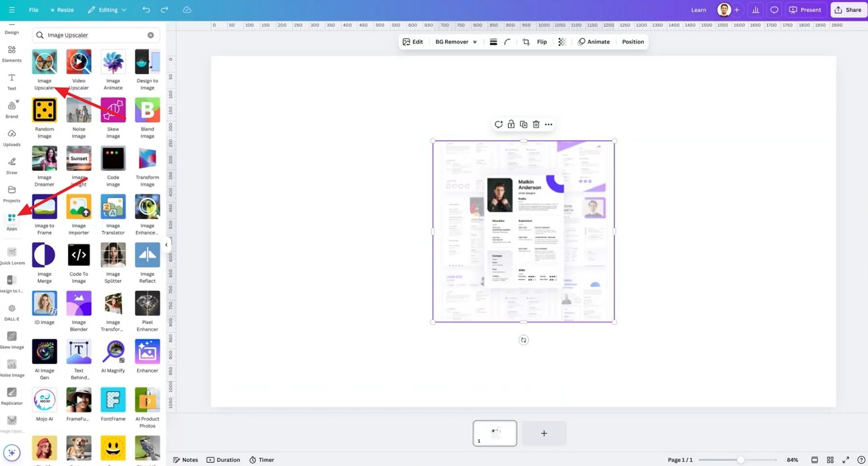Click the transparency checkerboard icon
The height and width of the screenshot is (466, 868).
tap(562, 42)
